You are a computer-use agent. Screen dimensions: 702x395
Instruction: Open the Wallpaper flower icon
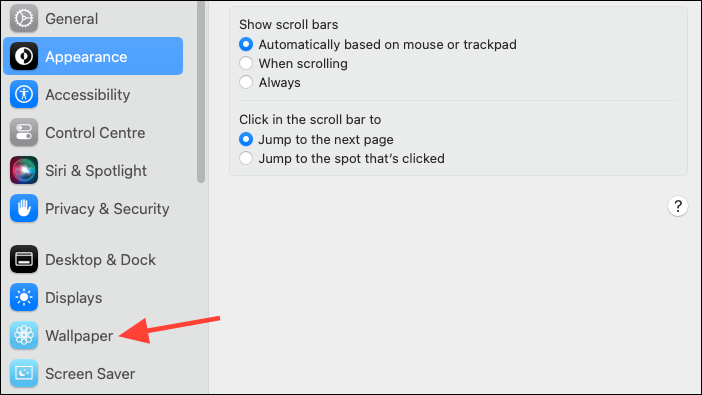coord(24,335)
